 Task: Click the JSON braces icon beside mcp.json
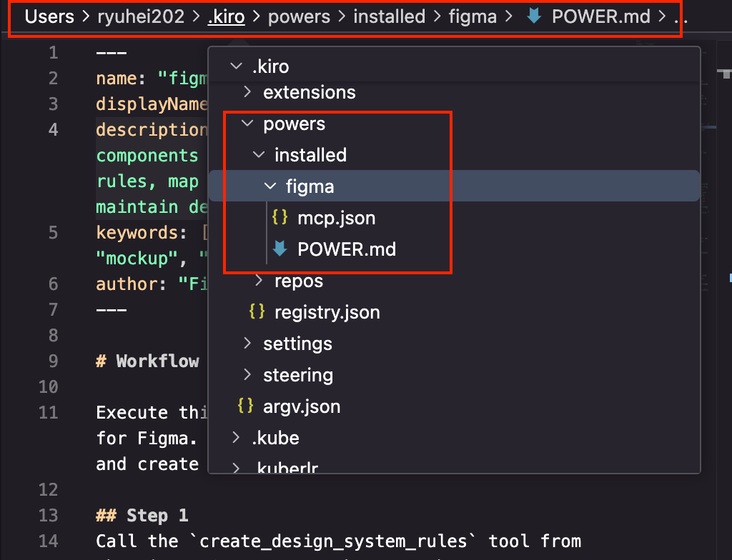280,218
